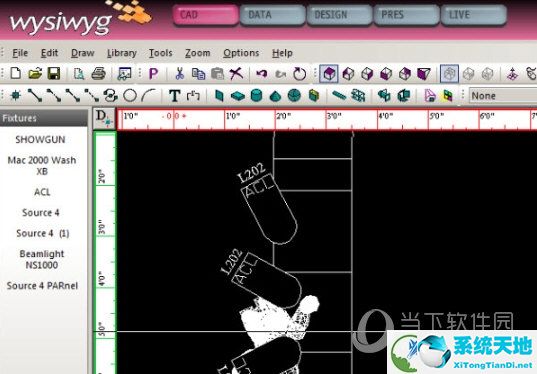Select the Cut scissors icon
This screenshot has height=374, width=537.
tap(179, 73)
